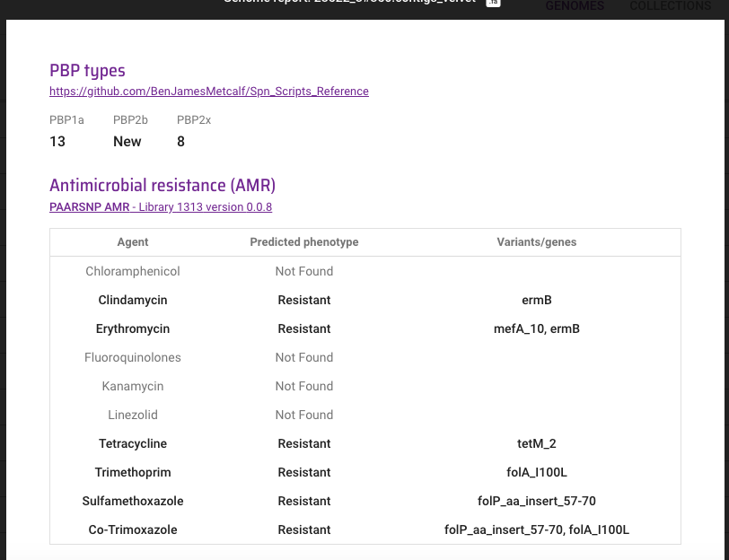Select the Sulfamethoxazole agent cell
729x560 pixels.
pos(133,501)
